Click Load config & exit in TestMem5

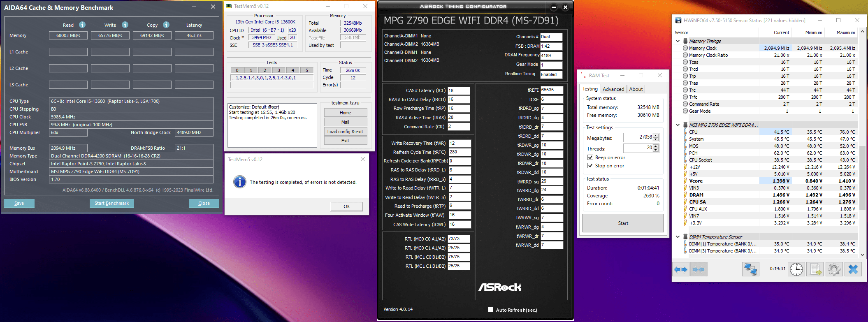click(346, 132)
